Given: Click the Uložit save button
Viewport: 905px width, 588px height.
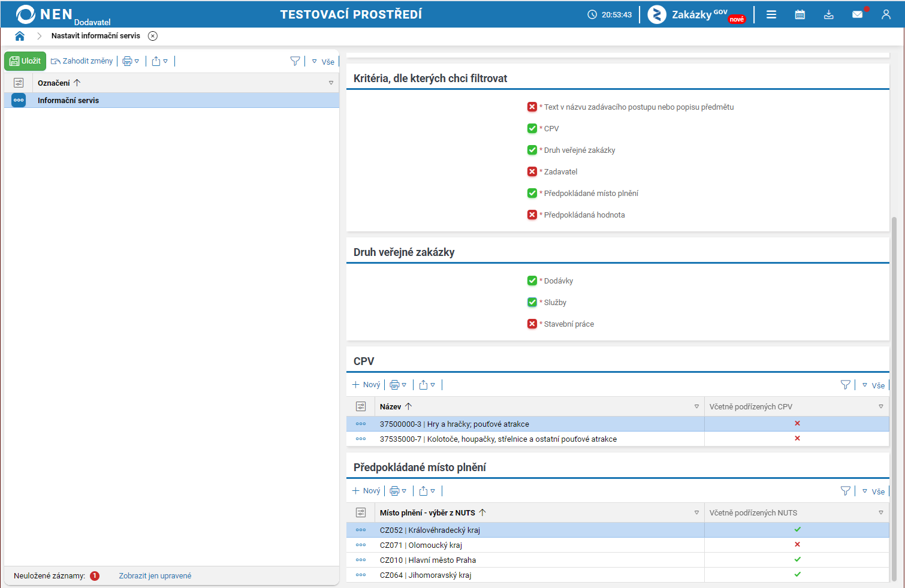Looking at the screenshot, I should pyautogui.click(x=25, y=61).
